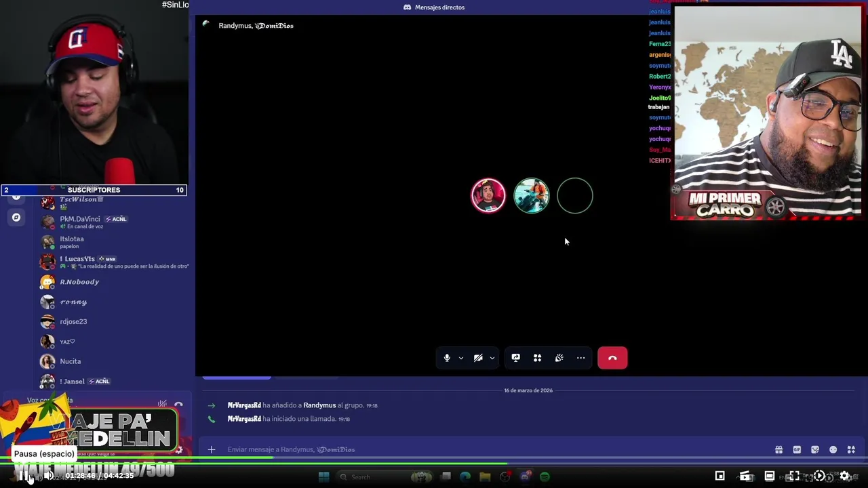Open Spotify from the taskbar
868x488 pixels.
point(545,477)
